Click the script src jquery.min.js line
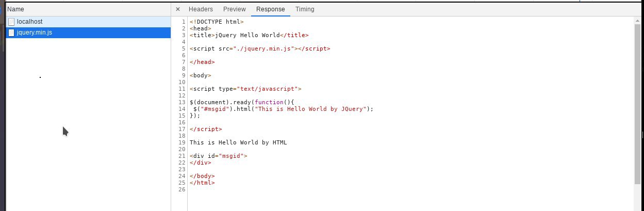Viewport: 644px width, 211px height. tap(260, 48)
